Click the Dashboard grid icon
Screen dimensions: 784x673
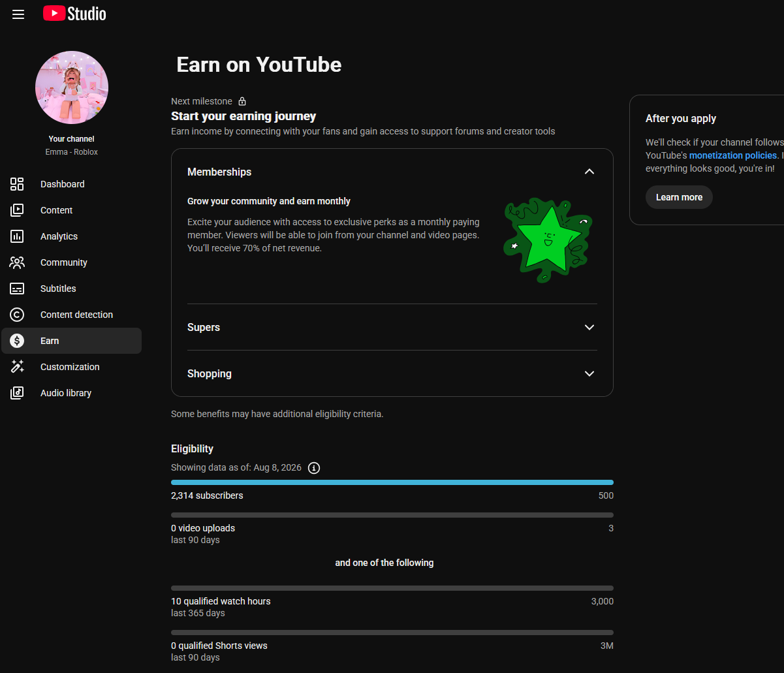pos(17,184)
